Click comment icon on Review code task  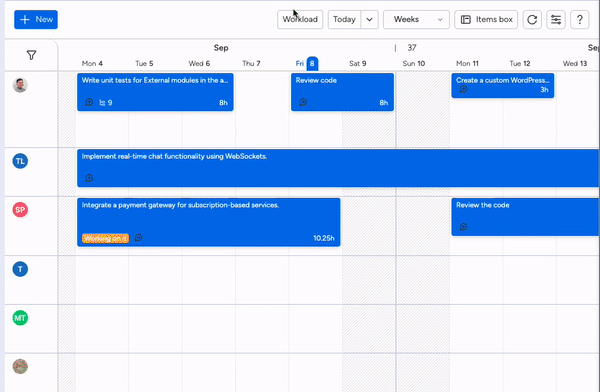pyautogui.click(x=303, y=102)
